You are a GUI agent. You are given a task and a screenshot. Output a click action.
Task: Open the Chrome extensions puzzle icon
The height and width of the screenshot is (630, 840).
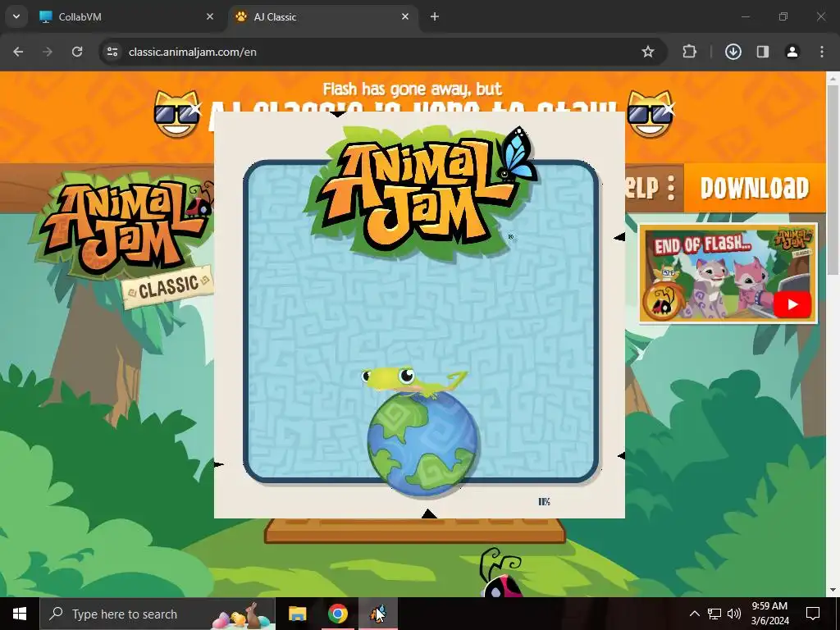click(x=689, y=52)
